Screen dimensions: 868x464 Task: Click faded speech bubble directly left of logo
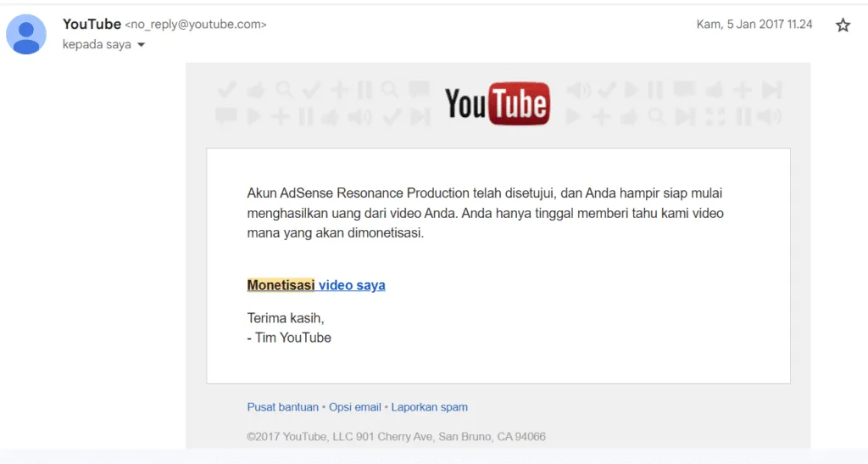click(419, 90)
